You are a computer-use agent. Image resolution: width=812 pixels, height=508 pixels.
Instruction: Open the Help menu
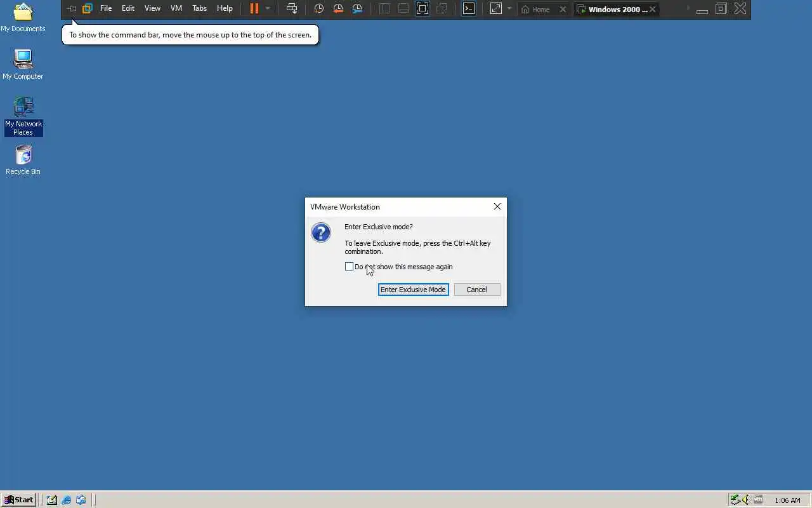coord(225,9)
